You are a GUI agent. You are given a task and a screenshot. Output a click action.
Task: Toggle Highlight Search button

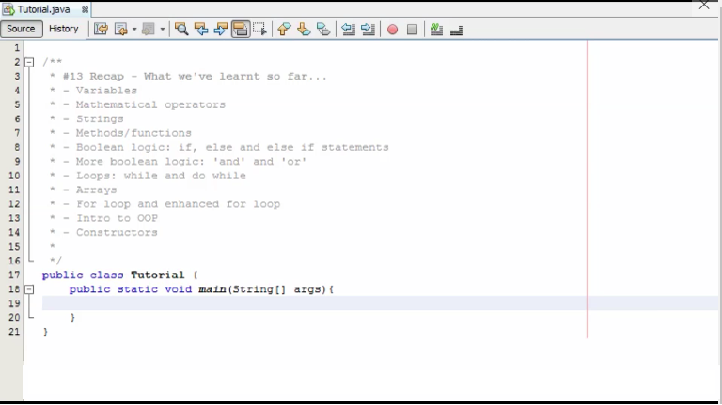(x=240, y=29)
